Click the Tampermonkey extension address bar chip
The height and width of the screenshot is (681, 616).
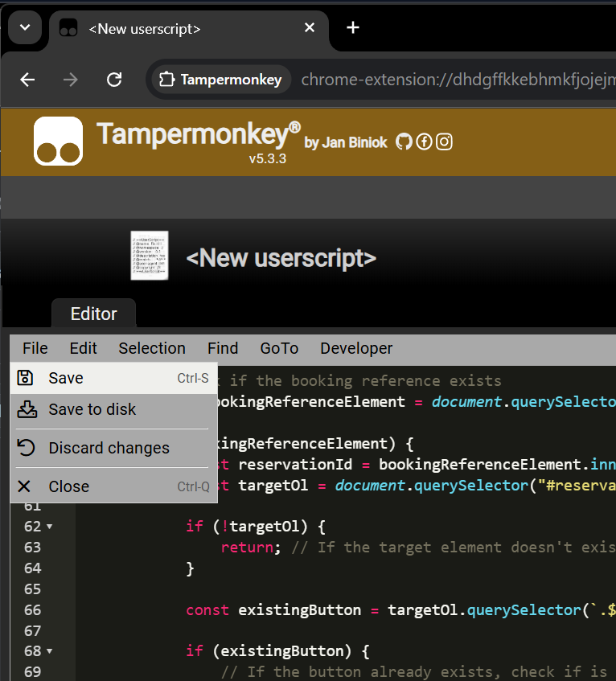coord(220,80)
